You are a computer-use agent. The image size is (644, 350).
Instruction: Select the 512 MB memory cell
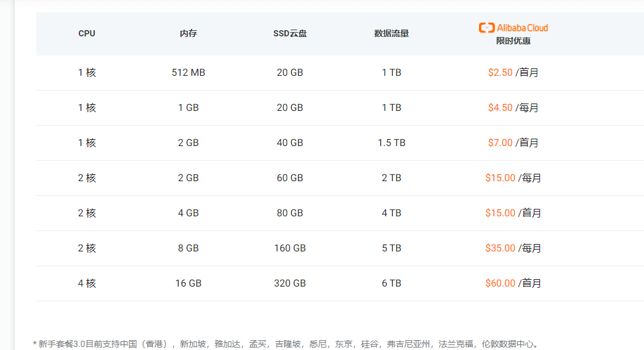coord(188,73)
